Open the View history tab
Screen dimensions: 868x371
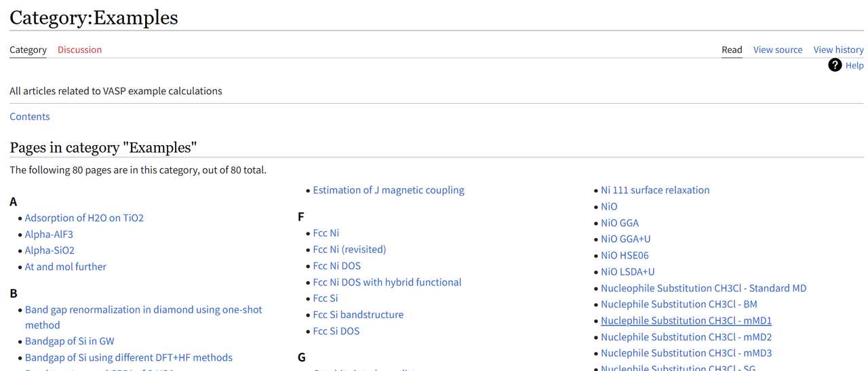tap(838, 50)
